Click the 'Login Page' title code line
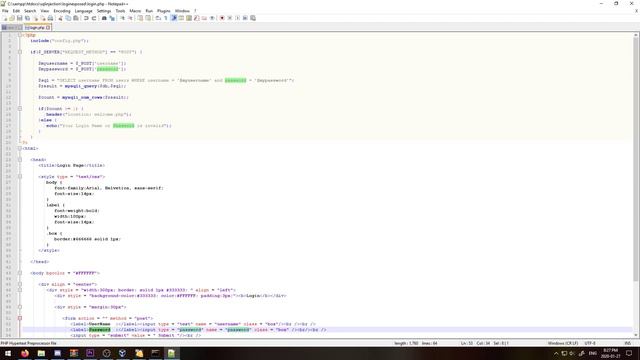 click(71, 165)
